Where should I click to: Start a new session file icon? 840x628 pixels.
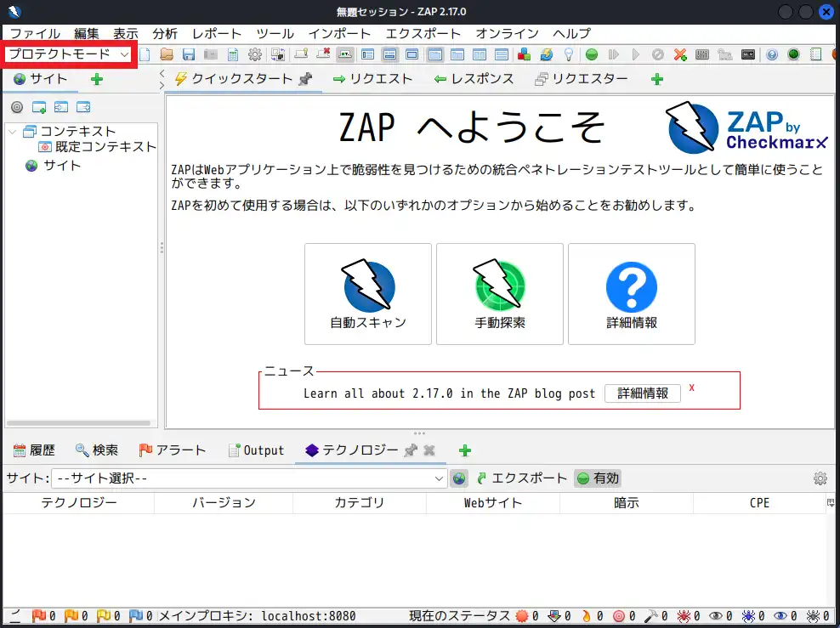click(144, 54)
